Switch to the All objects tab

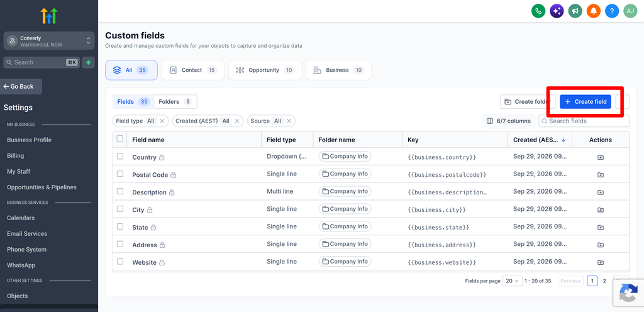click(x=131, y=70)
